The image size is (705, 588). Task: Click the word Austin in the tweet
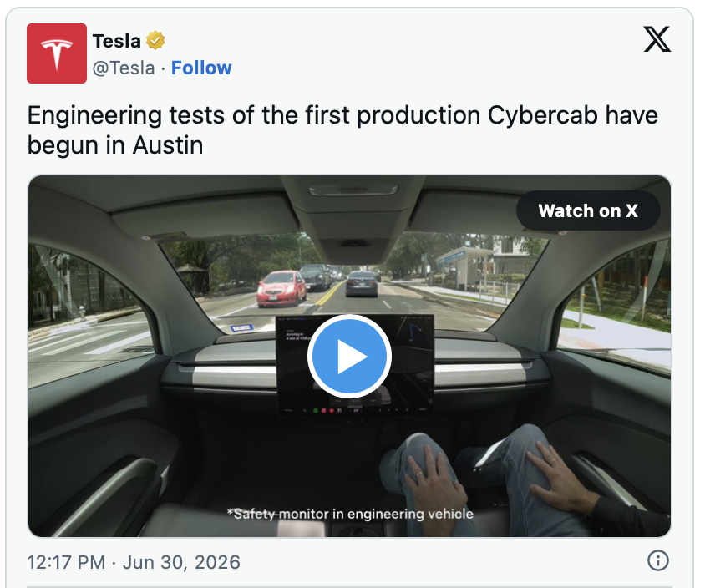point(168,145)
